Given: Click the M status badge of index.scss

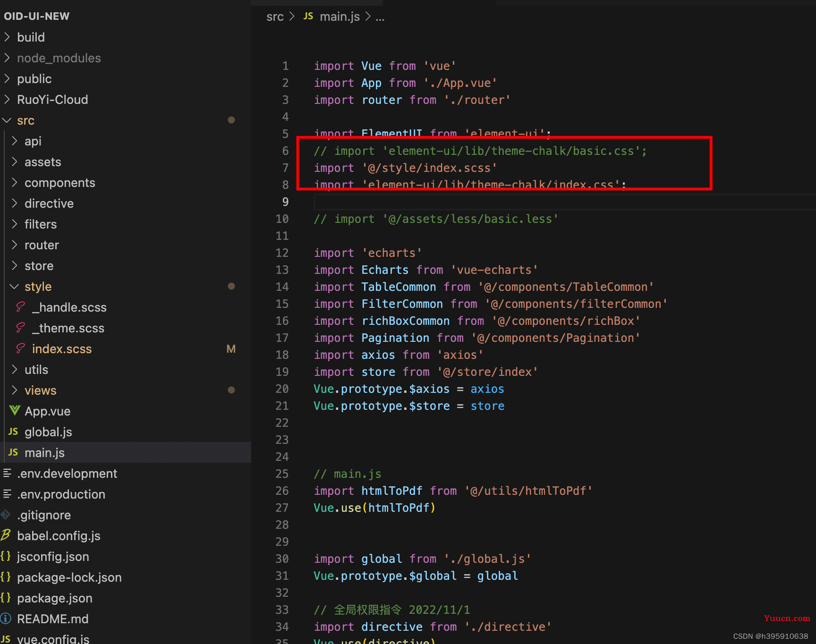Looking at the screenshot, I should click(x=231, y=349).
